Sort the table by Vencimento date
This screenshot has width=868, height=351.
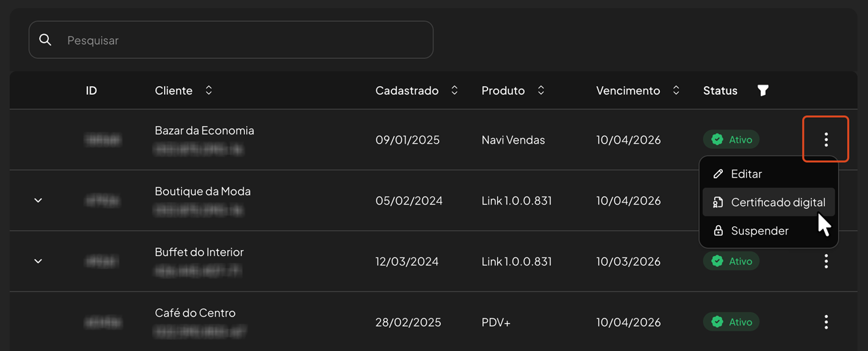click(x=676, y=90)
